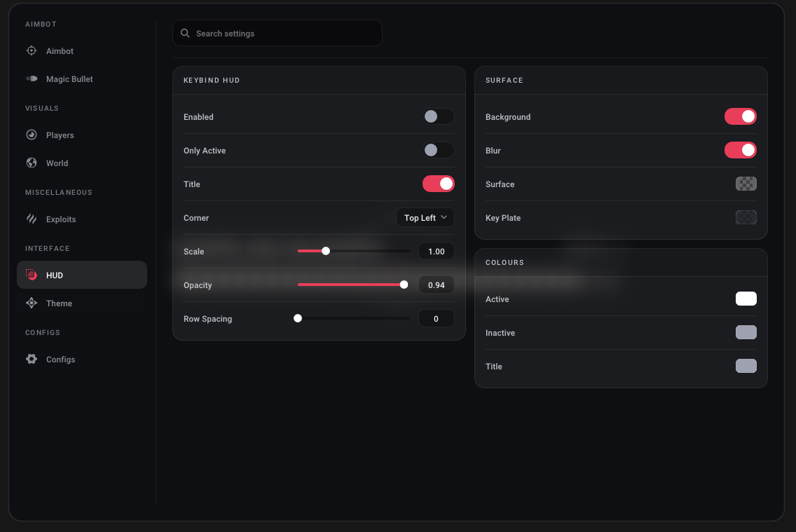796x532 pixels.
Task: Disable the Blur toggle
Action: click(x=740, y=150)
